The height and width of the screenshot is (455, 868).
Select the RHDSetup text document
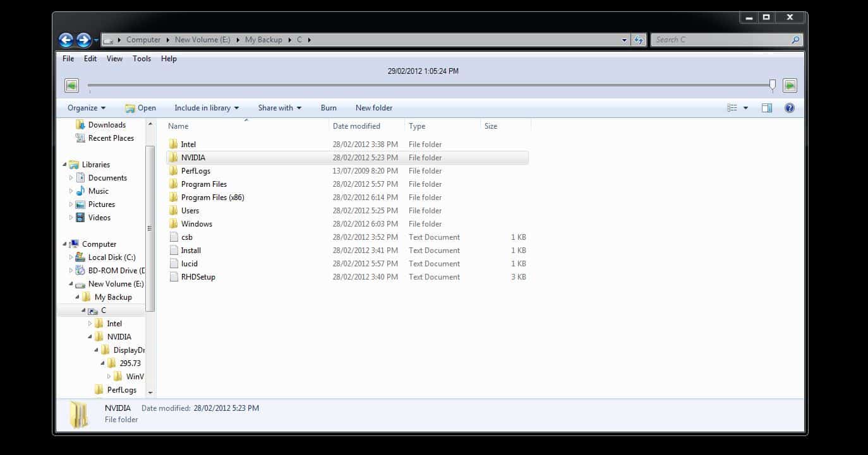pos(198,277)
